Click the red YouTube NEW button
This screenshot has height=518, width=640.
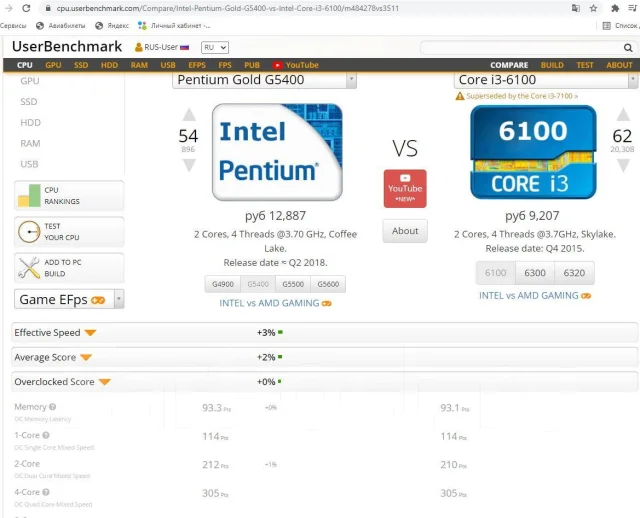pos(405,189)
